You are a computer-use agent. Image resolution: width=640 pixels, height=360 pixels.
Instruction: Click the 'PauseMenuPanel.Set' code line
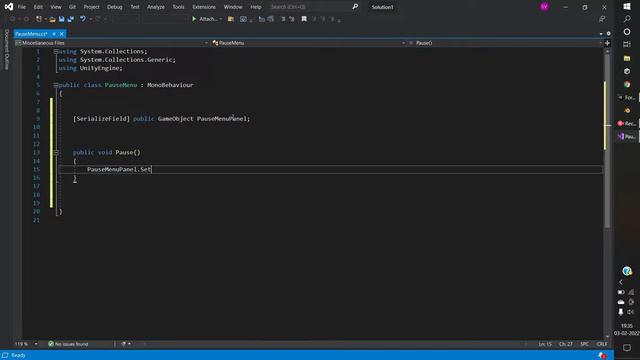pyautogui.click(x=119, y=169)
